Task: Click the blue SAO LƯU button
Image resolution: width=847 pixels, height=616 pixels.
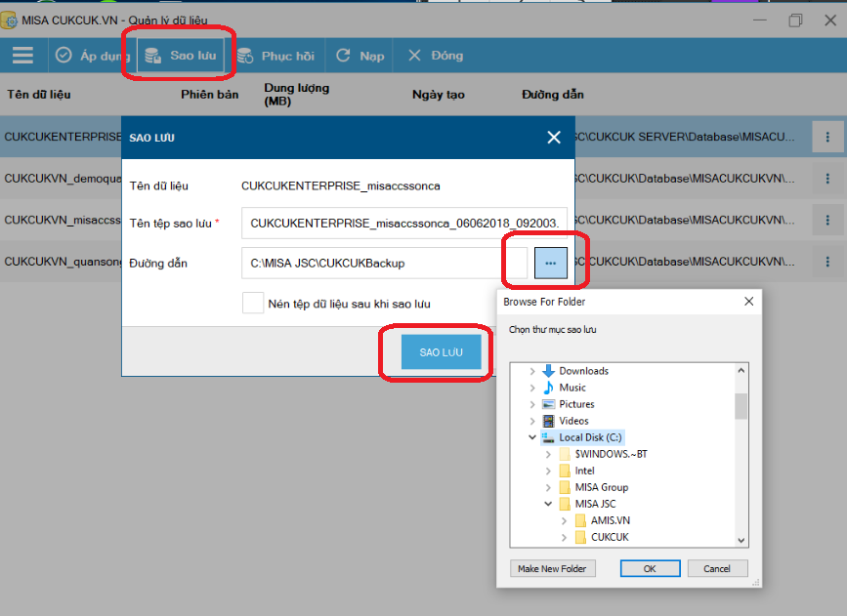Action: click(x=441, y=352)
